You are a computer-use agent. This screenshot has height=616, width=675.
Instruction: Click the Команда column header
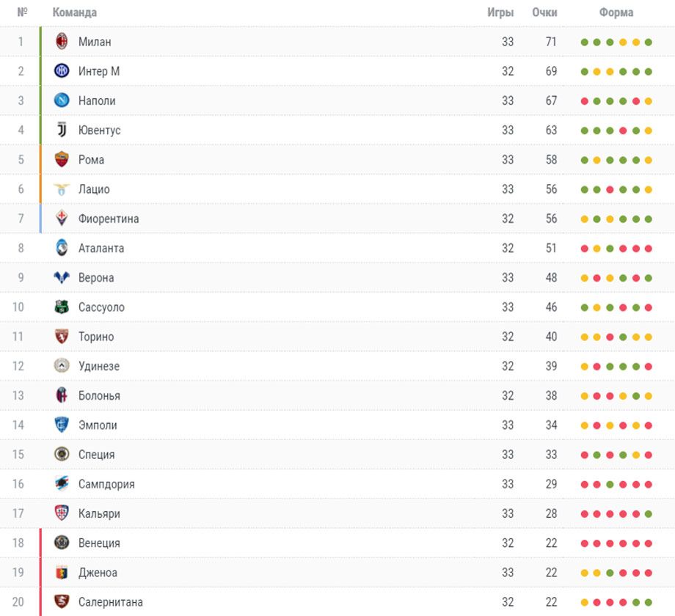[x=75, y=12]
